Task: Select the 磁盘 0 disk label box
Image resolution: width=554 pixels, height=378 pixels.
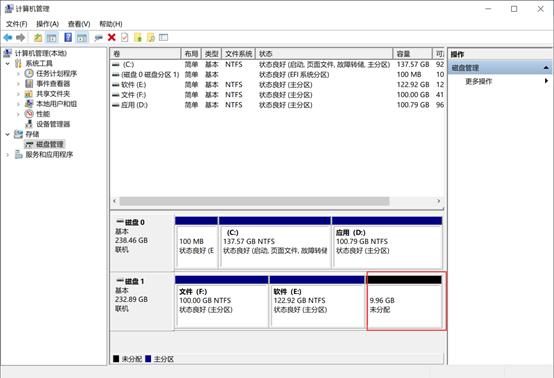Action: pos(142,242)
